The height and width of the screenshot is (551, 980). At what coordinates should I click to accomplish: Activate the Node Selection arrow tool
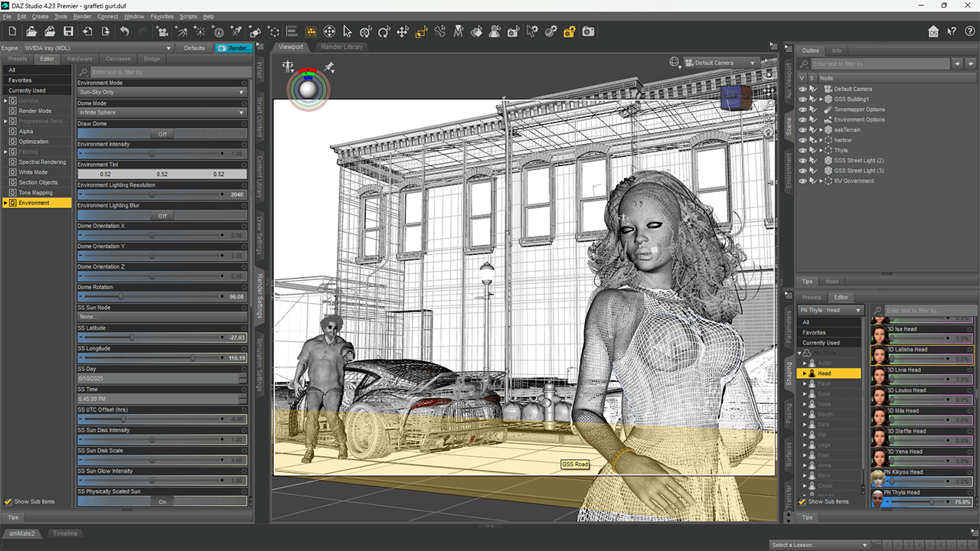[348, 31]
